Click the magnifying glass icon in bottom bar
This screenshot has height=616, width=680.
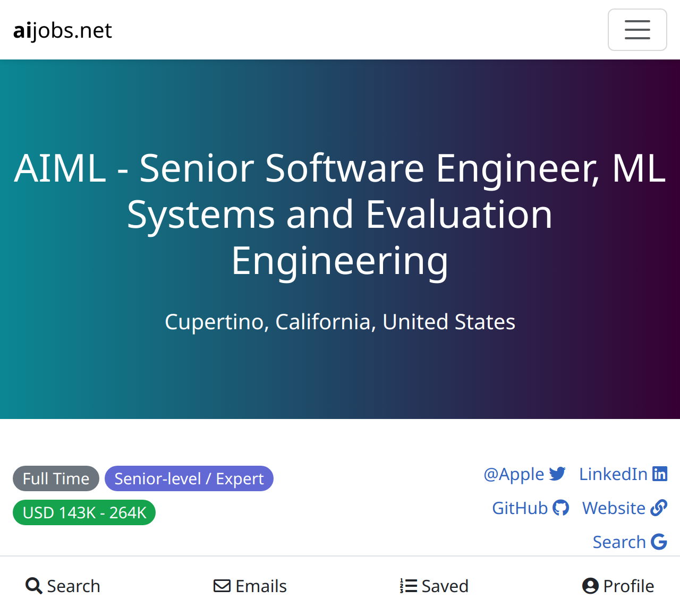[34, 586]
